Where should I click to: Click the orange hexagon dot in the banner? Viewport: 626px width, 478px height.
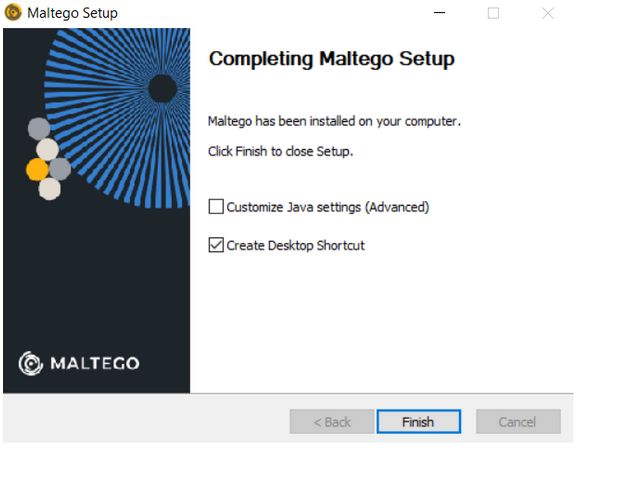37,169
